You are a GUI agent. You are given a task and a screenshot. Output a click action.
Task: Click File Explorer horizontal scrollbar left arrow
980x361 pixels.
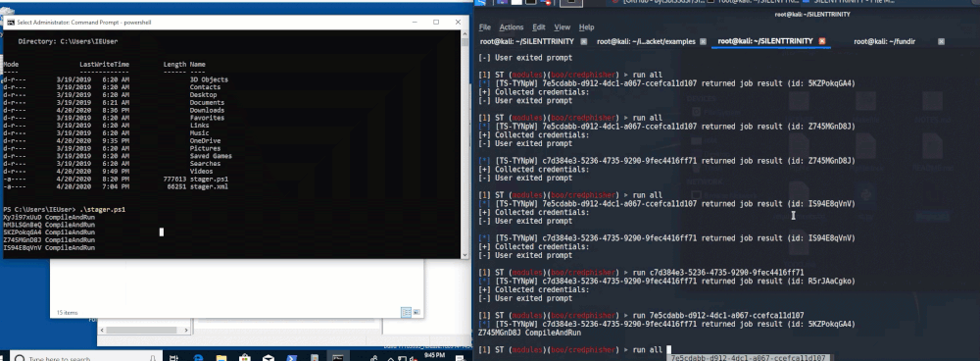pos(102,331)
